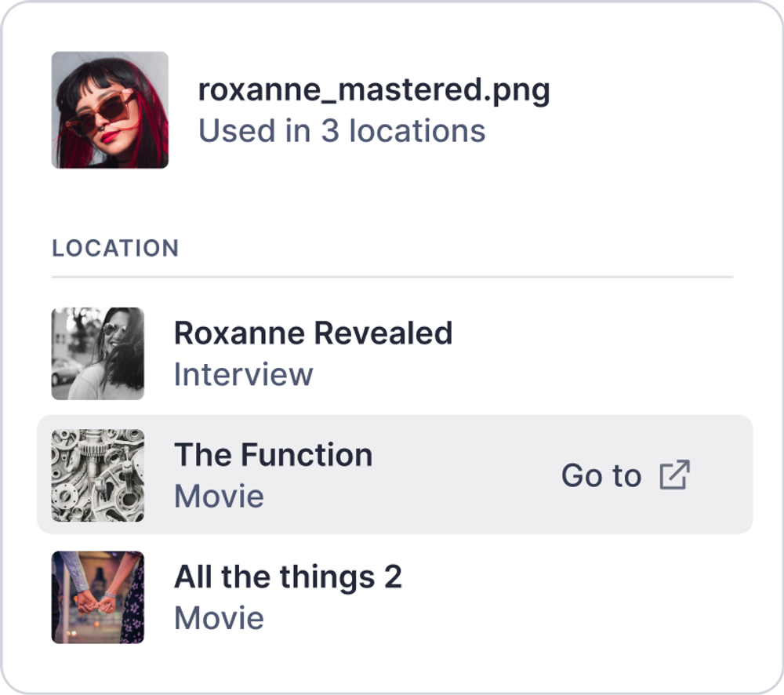Open All the things 2 title
Image resolution: width=784 pixels, height=695 pixels.
click(288, 577)
